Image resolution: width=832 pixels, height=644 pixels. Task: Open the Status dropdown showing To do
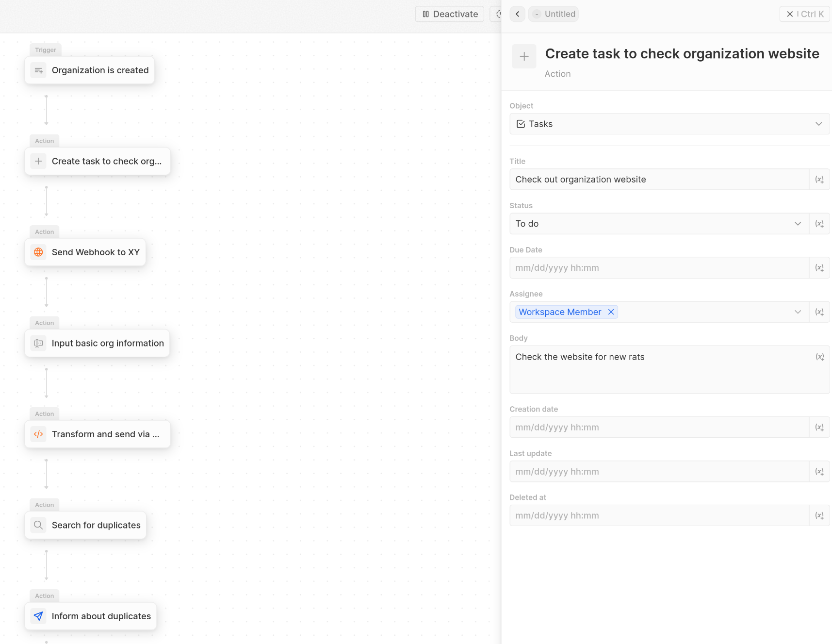798,224
